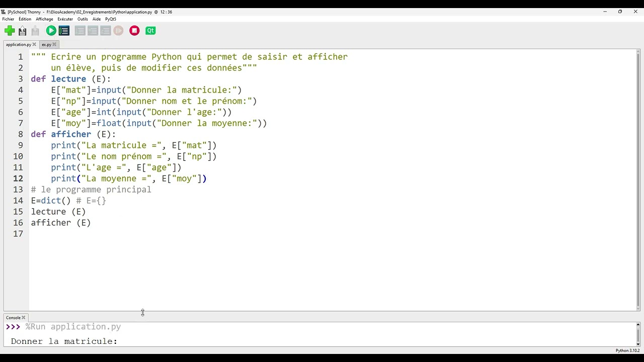644x362 pixels.
Task: Click line print("L'age =", E["age"])
Action: pos(116,167)
